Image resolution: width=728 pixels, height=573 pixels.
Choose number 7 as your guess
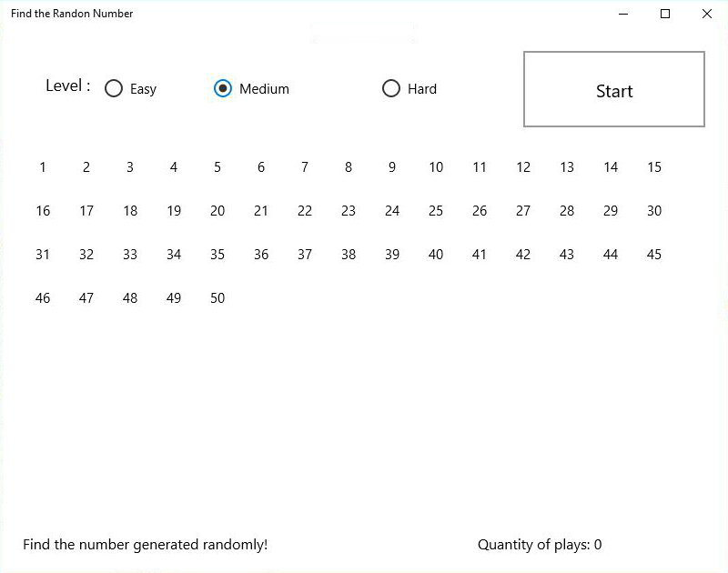[x=305, y=167]
